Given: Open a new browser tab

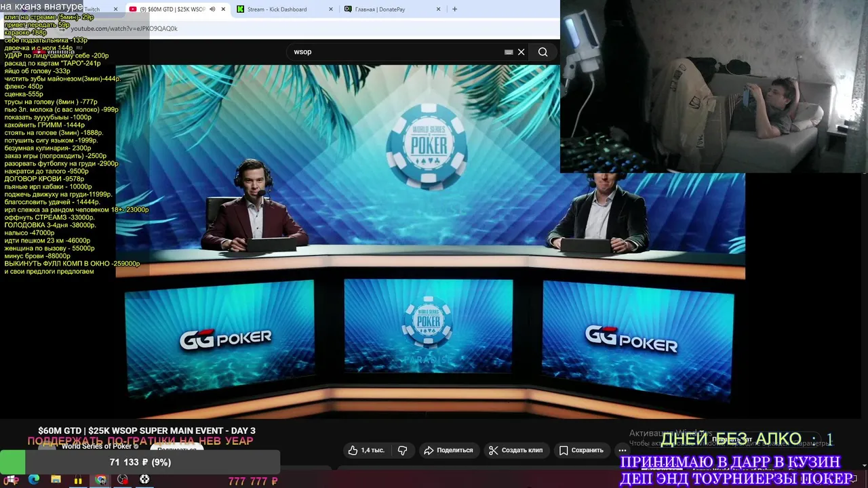Looking at the screenshot, I should pyautogui.click(x=454, y=9).
